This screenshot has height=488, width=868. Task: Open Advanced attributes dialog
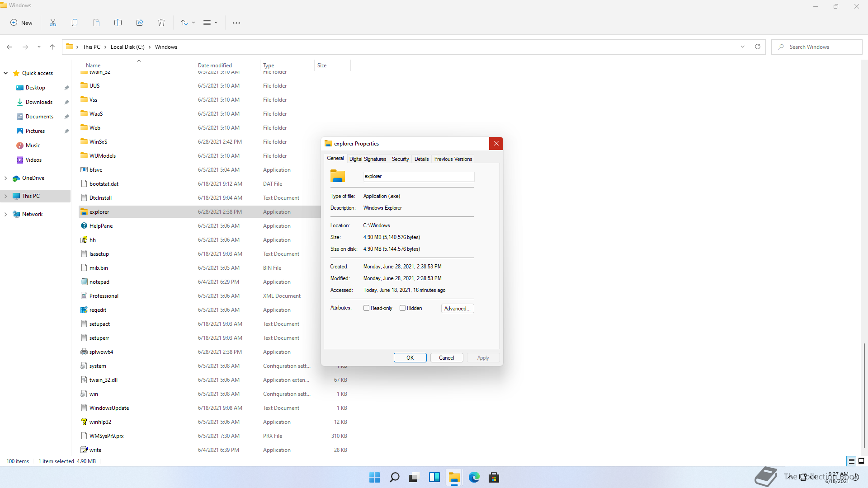[458, 309]
